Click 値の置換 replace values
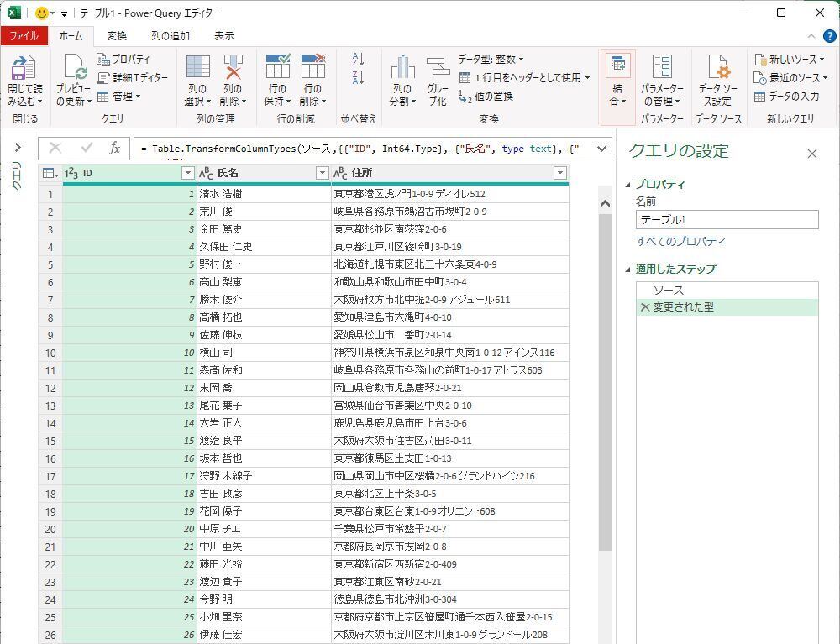Screen dimensions: 840x644 coord(486,97)
